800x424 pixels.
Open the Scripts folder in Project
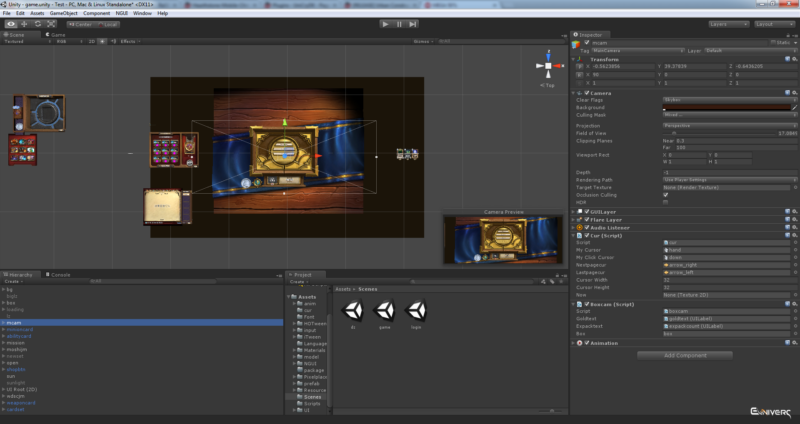(312, 404)
